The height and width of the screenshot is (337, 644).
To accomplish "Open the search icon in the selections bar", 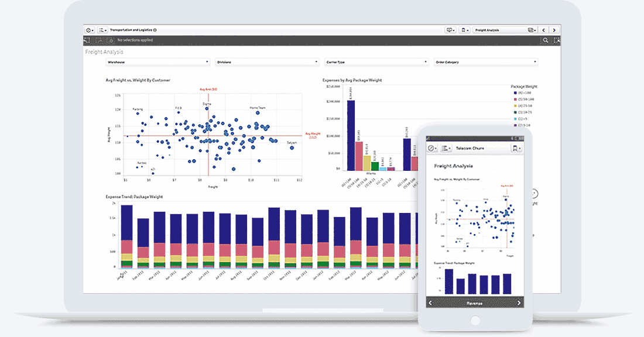I will pyautogui.click(x=544, y=40).
